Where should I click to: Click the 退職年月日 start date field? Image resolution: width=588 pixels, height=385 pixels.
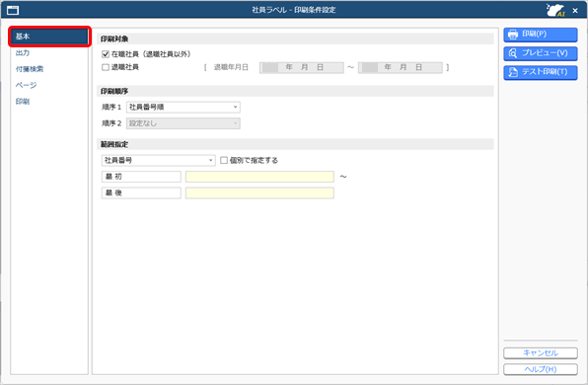tap(302, 67)
